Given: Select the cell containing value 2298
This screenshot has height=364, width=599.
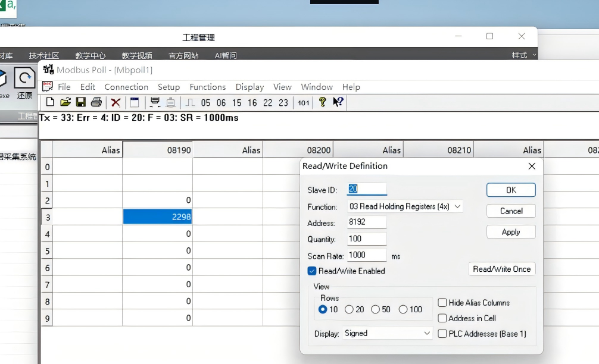Looking at the screenshot, I should pyautogui.click(x=158, y=217).
